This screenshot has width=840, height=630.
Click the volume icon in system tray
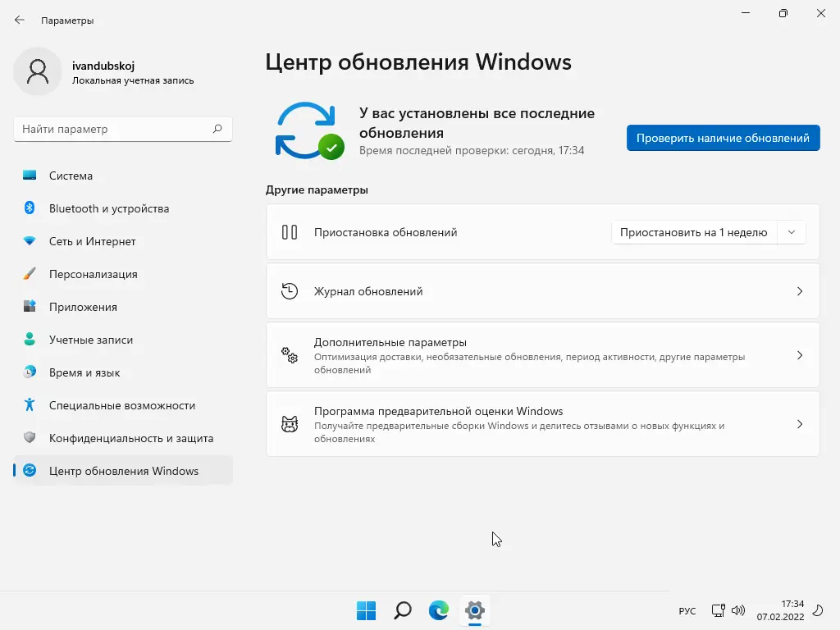[738, 610]
